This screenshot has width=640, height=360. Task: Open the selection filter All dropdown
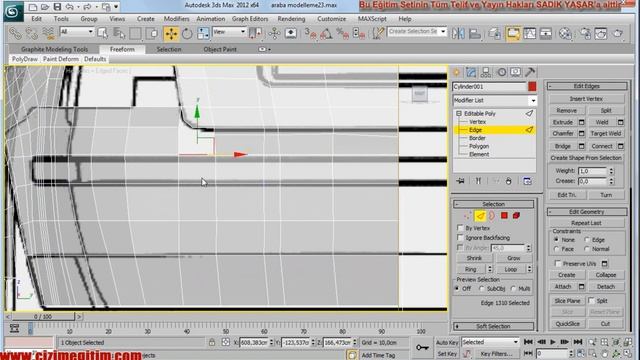pos(77,31)
